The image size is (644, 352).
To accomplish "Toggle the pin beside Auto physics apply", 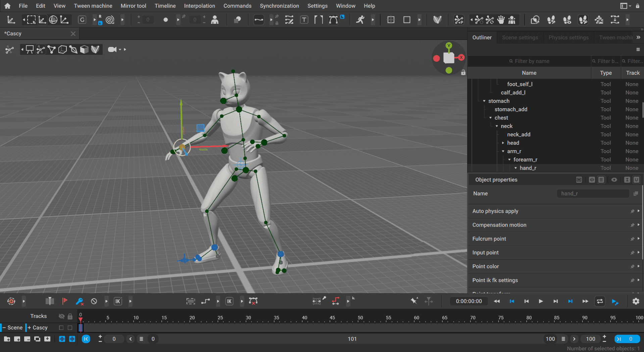I will [x=632, y=211].
